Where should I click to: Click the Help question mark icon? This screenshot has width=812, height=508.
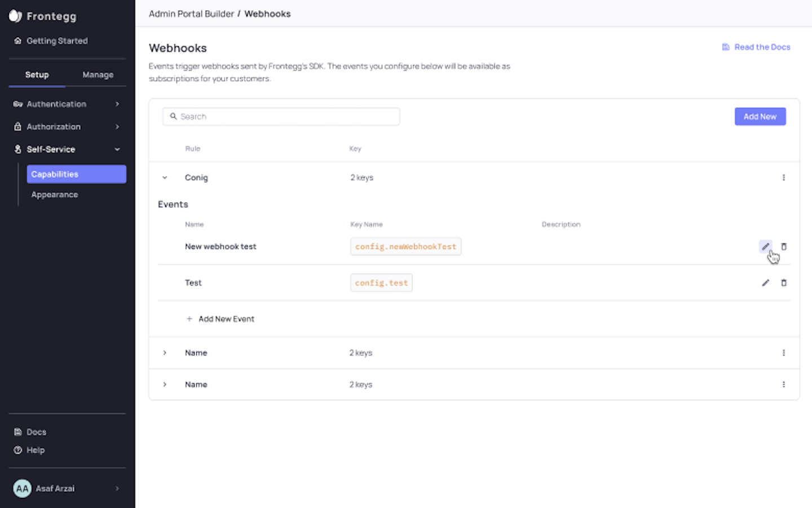[17, 450]
